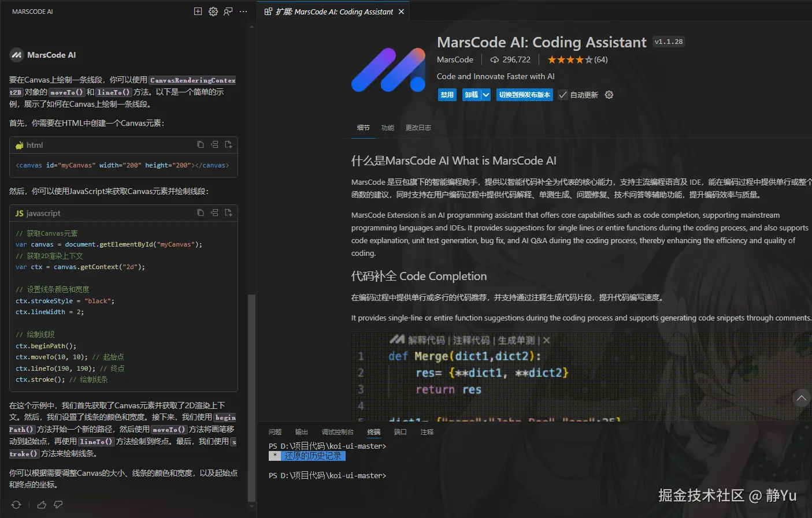Click the terminal prompt line at bottom
This screenshot has width=812, height=518.
(328, 476)
